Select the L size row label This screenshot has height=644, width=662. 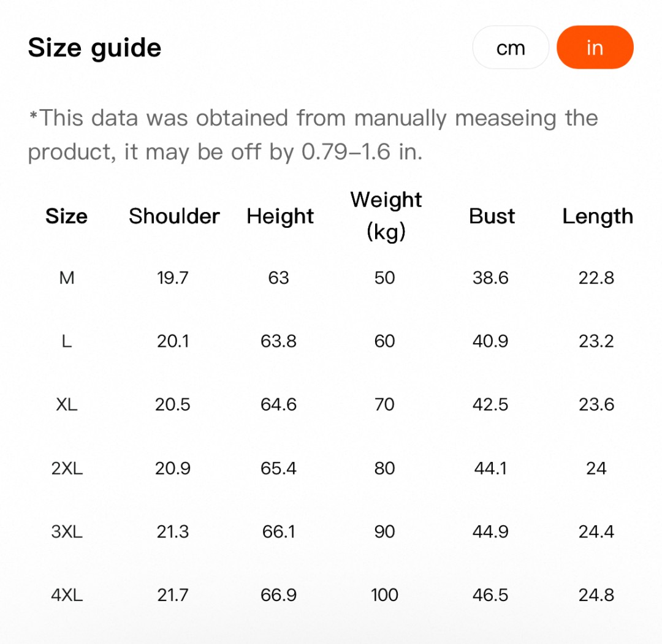point(67,341)
